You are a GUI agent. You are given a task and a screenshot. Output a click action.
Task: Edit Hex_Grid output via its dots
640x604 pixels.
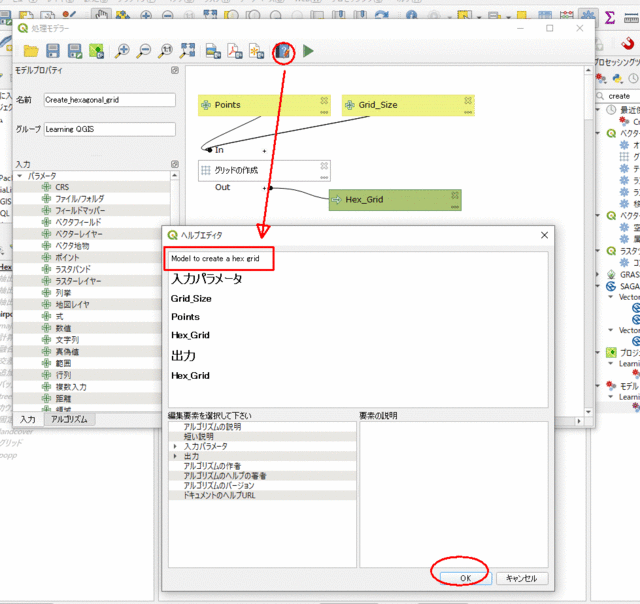coord(455,207)
